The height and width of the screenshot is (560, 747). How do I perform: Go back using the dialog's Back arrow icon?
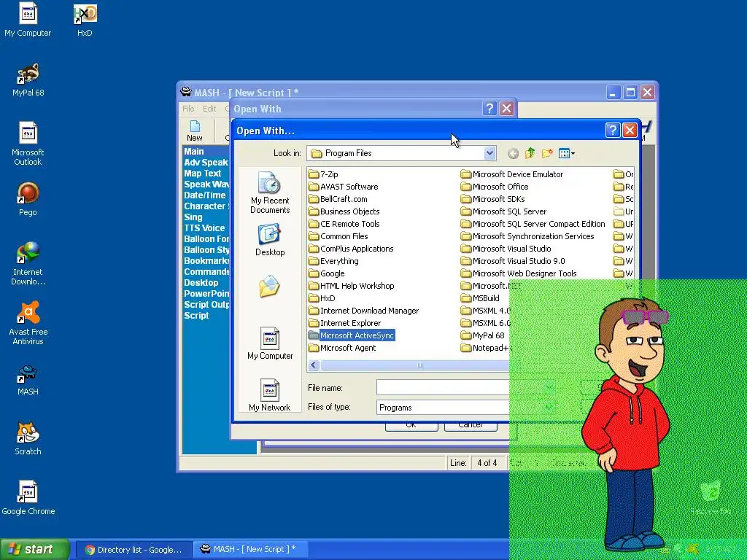pyautogui.click(x=513, y=153)
